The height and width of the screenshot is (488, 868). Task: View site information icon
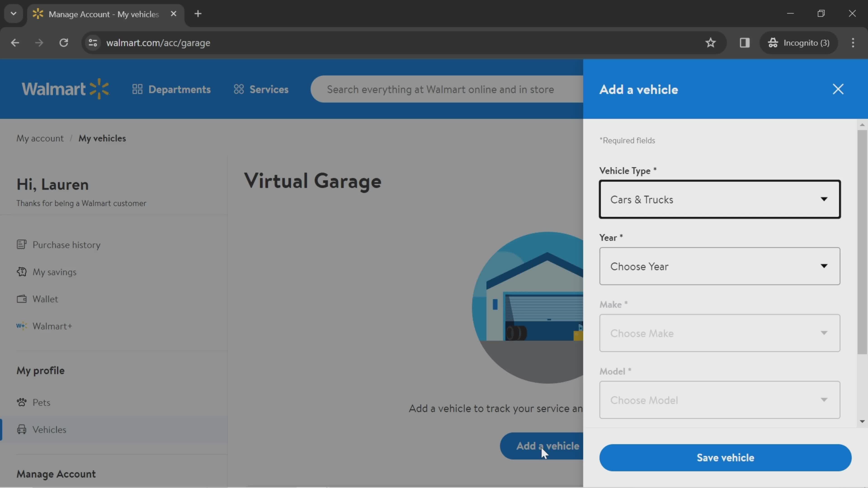(x=93, y=43)
